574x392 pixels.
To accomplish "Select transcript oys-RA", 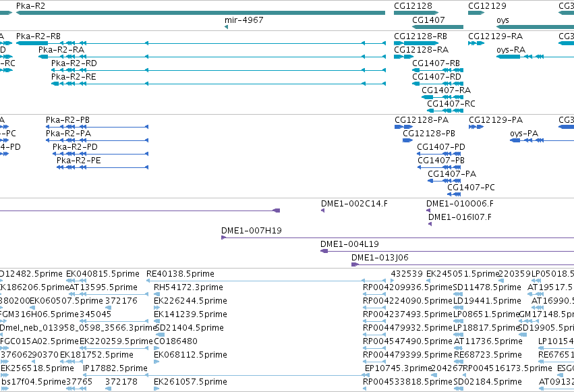I will (x=535, y=57).
